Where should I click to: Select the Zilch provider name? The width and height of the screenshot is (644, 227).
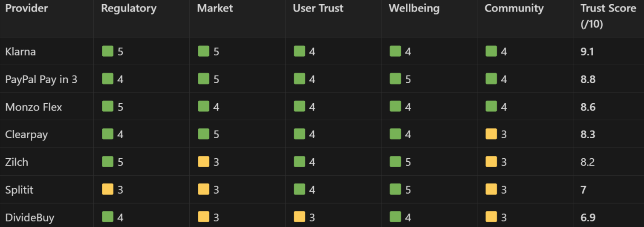click(x=17, y=162)
